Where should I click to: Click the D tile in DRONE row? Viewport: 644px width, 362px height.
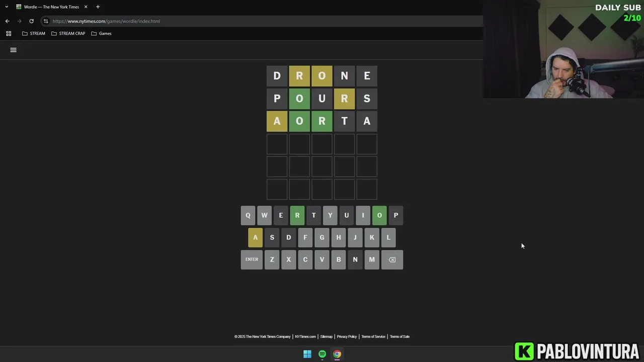(x=277, y=76)
